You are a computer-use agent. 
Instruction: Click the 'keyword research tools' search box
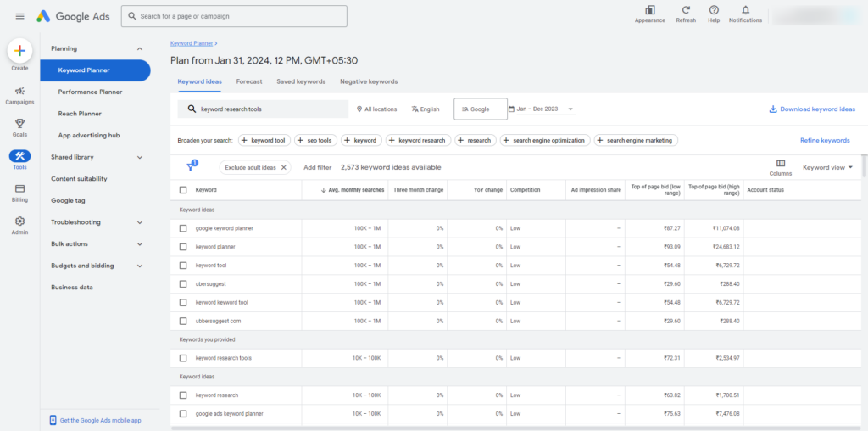263,109
